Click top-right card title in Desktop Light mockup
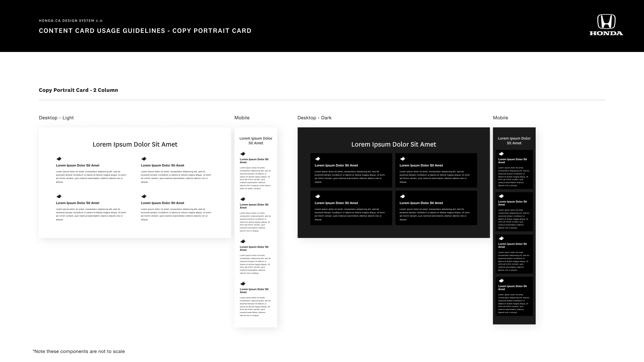This screenshot has height=362, width=644. click(x=163, y=165)
